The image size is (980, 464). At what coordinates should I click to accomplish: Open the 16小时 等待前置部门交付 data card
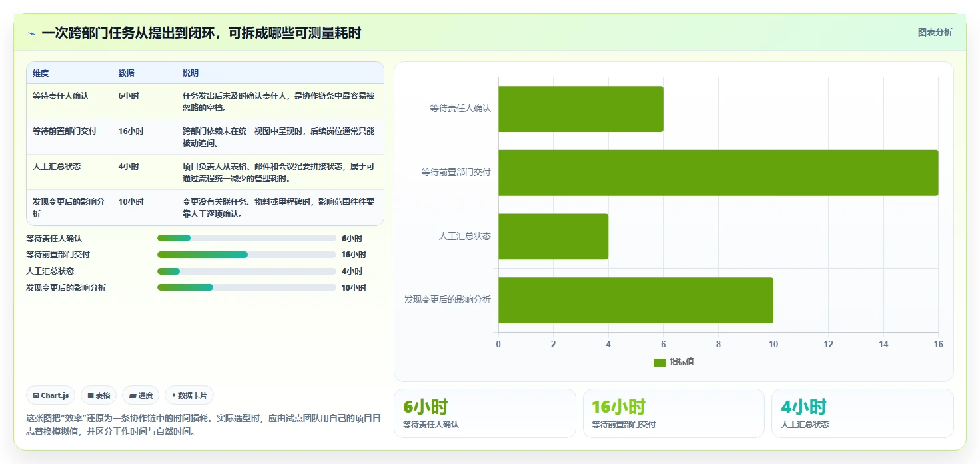[x=674, y=413]
